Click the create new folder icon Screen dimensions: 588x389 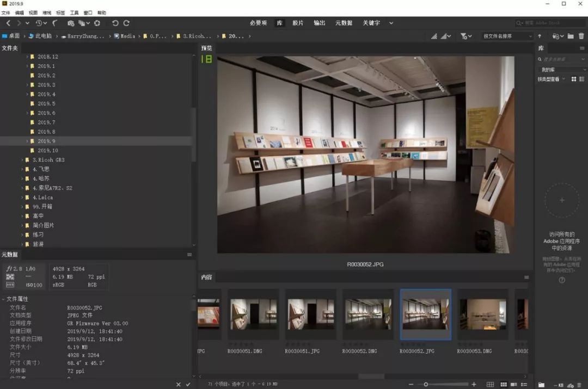(x=570, y=36)
